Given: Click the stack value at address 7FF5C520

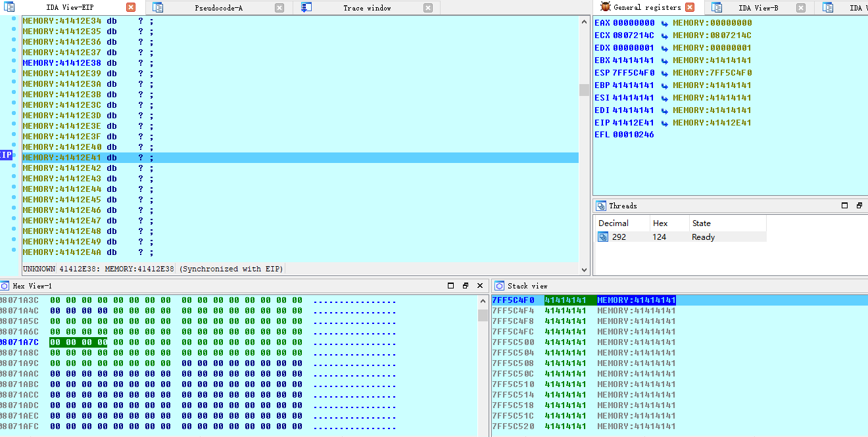Looking at the screenshot, I should 565,426.
